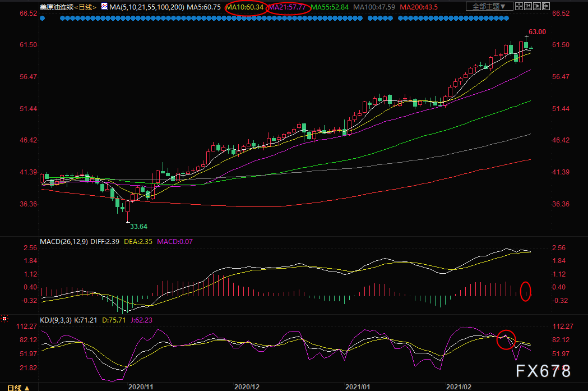Select the 美原油连续 symbol name
The height and width of the screenshot is (391, 588).
pyautogui.click(x=57, y=7)
